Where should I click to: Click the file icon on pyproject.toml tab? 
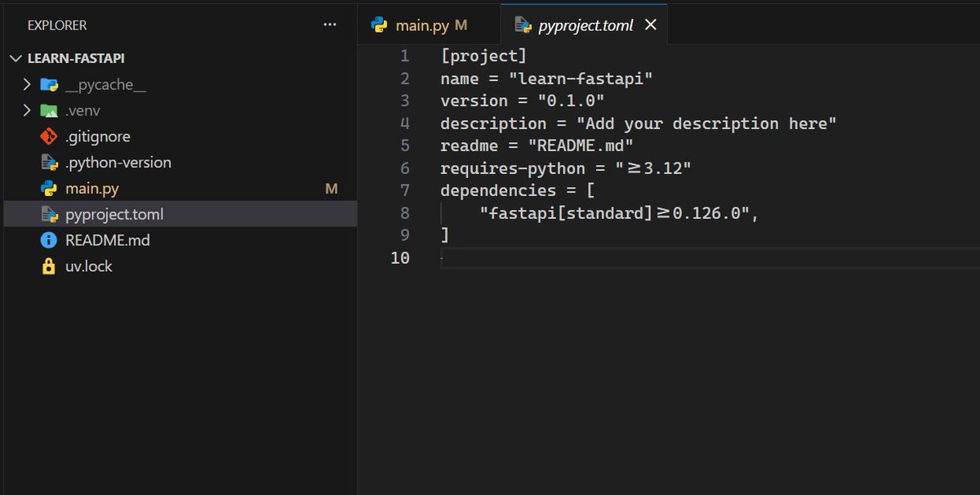pyautogui.click(x=523, y=25)
